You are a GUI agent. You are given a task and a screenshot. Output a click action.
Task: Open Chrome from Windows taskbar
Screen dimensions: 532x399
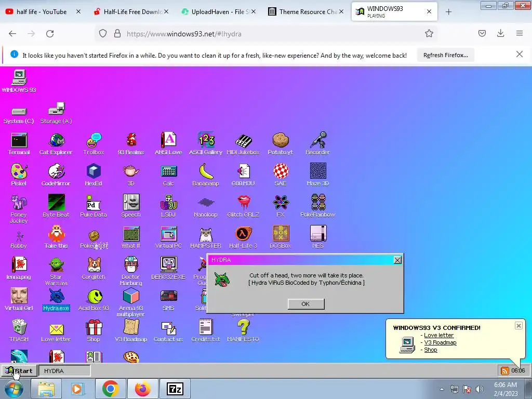click(x=110, y=389)
